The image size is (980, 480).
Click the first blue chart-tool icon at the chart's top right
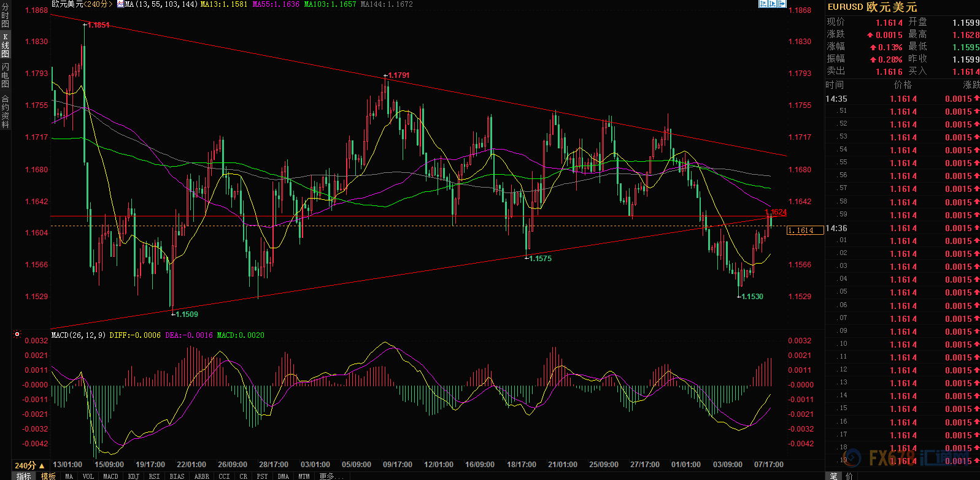pyautogui.click(x=763, y=4)
